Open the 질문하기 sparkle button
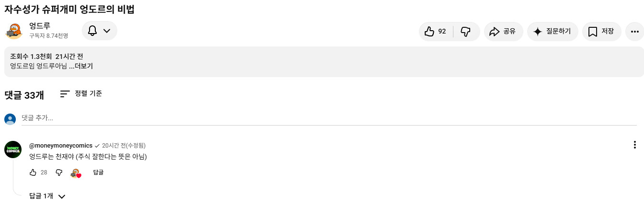 tap(553, 32)
